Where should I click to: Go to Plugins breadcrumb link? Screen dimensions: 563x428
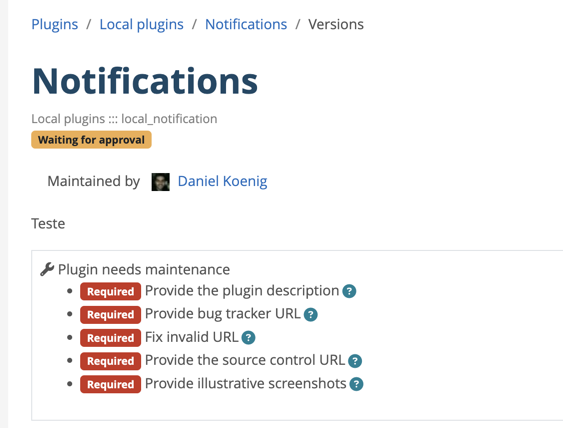[55, 24]
